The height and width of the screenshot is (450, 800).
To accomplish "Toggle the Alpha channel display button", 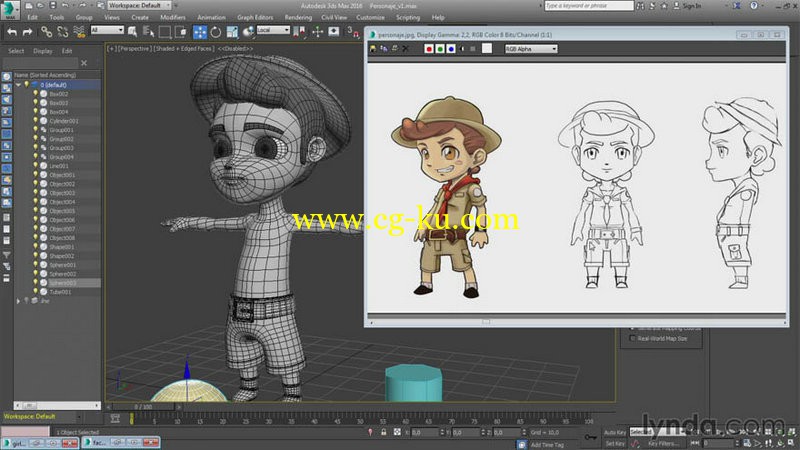I will pyautogui.click(x=462, y=49).
